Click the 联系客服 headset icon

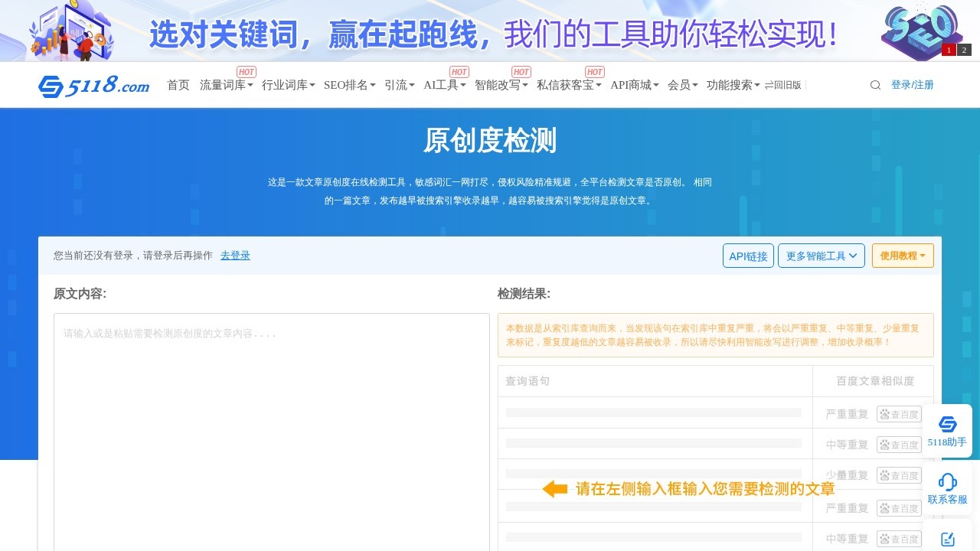click(x=947, y=482)
